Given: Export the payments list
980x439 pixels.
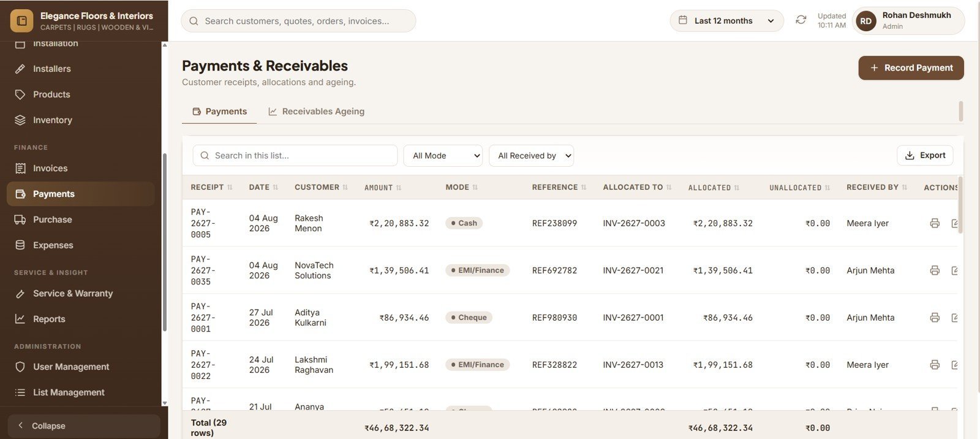Looking at the screenshot, I should (x=925, y=155).
